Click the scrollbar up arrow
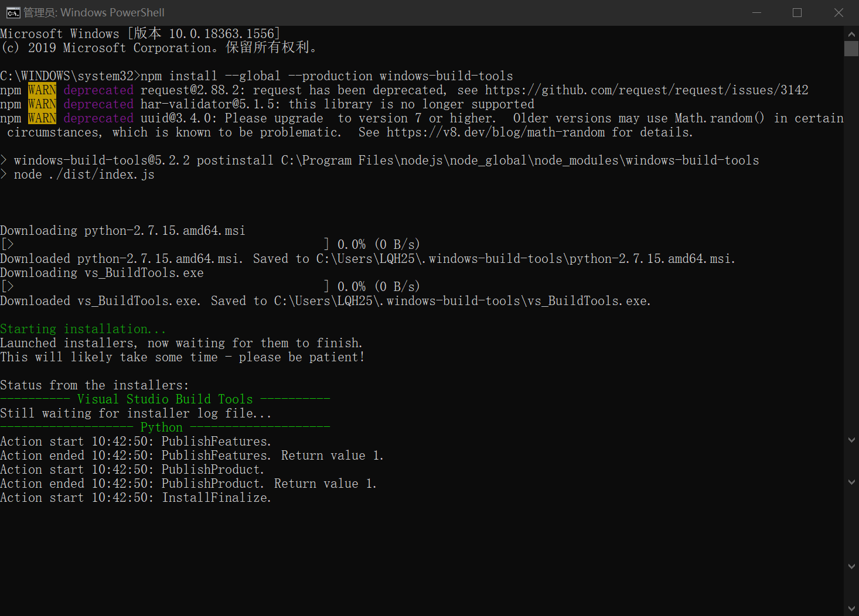This screenshot has height=616, width=859. 851,33
